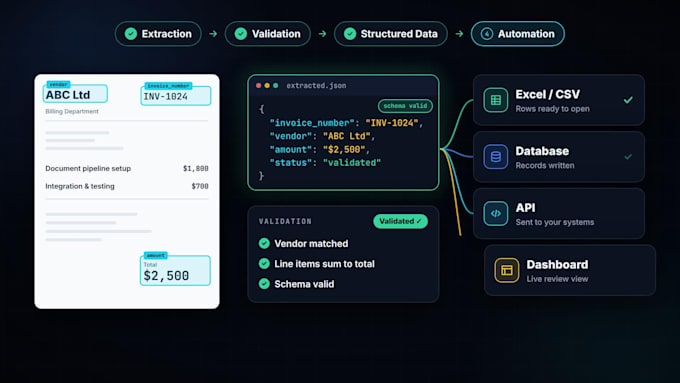Select the Integration & testing line item
This screenshot has height=383, width=680.
[x=80, y=186]
